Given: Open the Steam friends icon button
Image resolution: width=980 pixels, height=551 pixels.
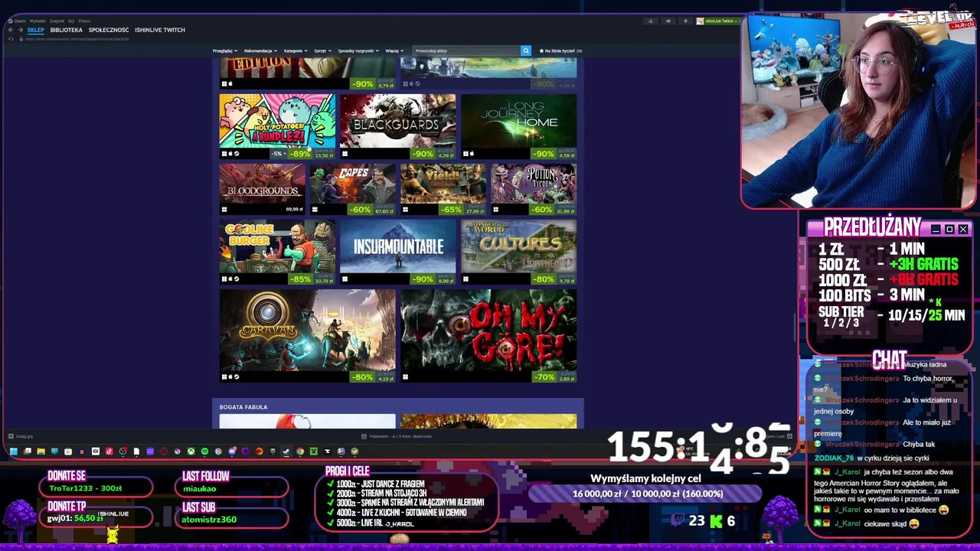Looking at the screenshot, I should tap(651, 21).
